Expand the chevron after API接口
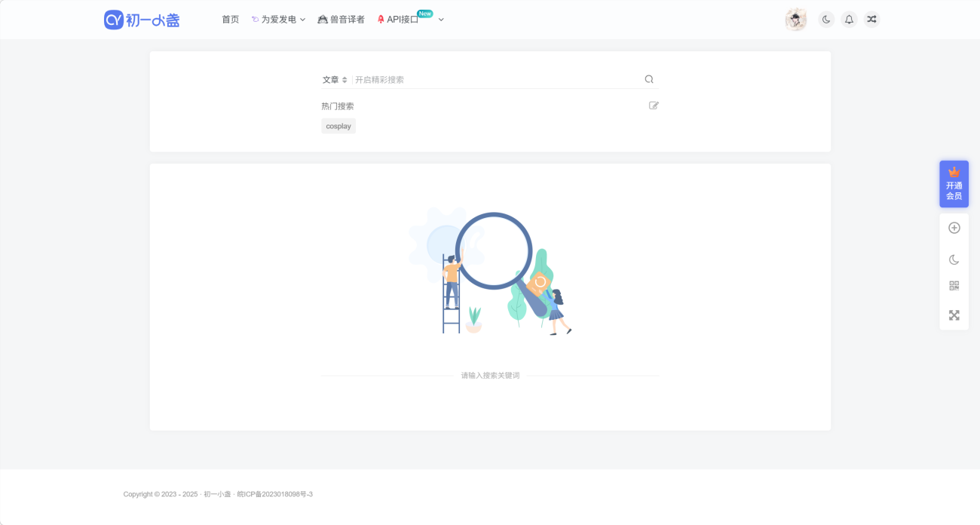980x525 pixels. (x=441, y=20)
